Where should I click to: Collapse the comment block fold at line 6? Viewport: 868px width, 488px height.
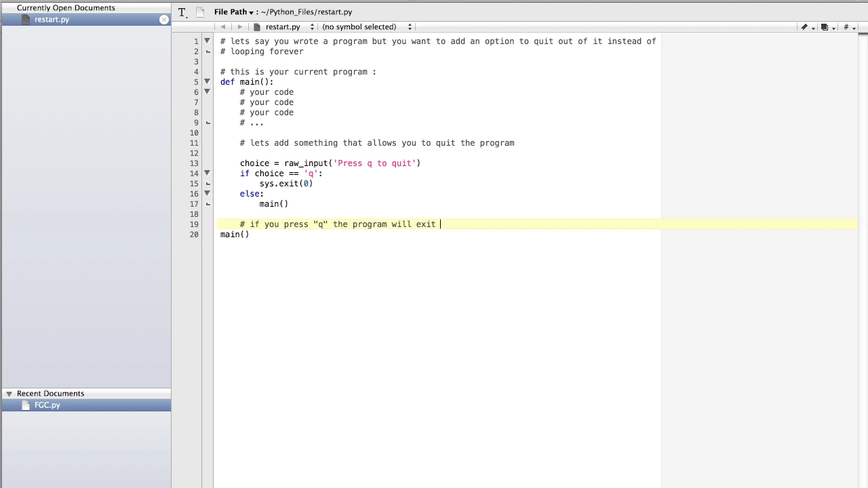pos(208,91)
